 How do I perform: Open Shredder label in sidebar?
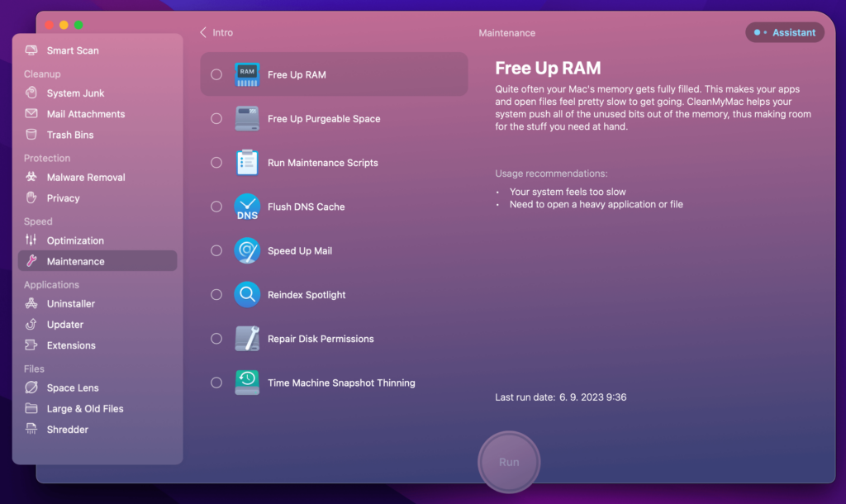pyautogui.click(x=68, y=430)
